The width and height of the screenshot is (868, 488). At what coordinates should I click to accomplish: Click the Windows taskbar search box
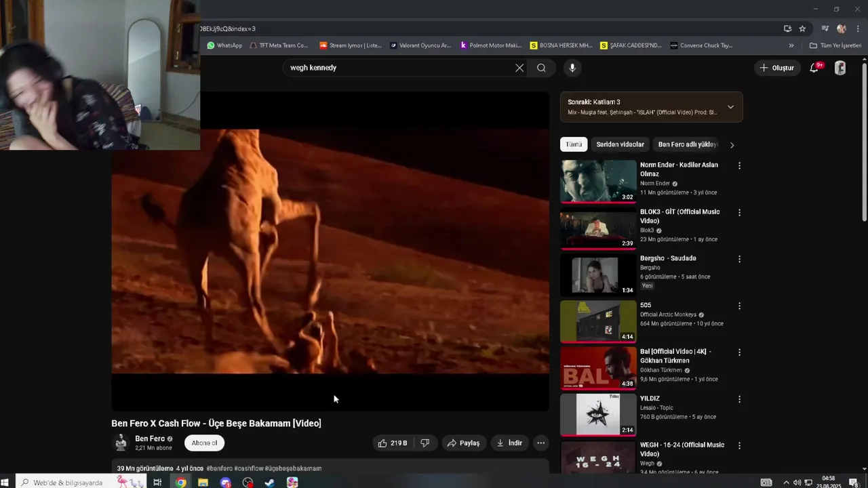tap(81, 483)
